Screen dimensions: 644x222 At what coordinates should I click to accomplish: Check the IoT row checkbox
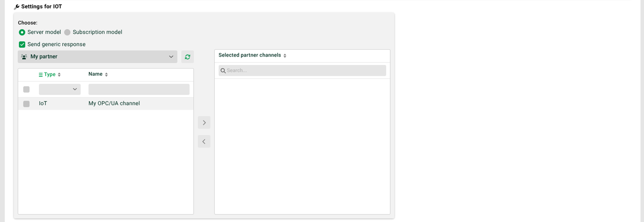pyautogui.click(x=27, y=104)
